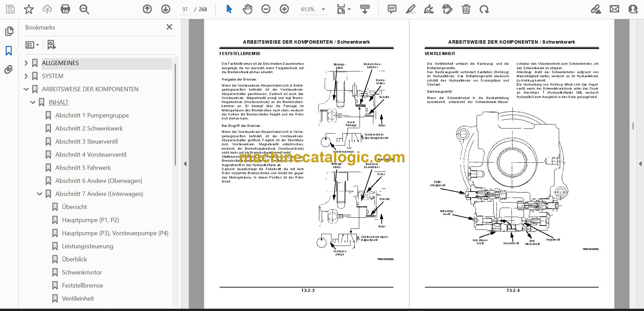Viewport: 644px width, 311px height.
Task: Zoom out with the minus button
Action: [266, 9]
